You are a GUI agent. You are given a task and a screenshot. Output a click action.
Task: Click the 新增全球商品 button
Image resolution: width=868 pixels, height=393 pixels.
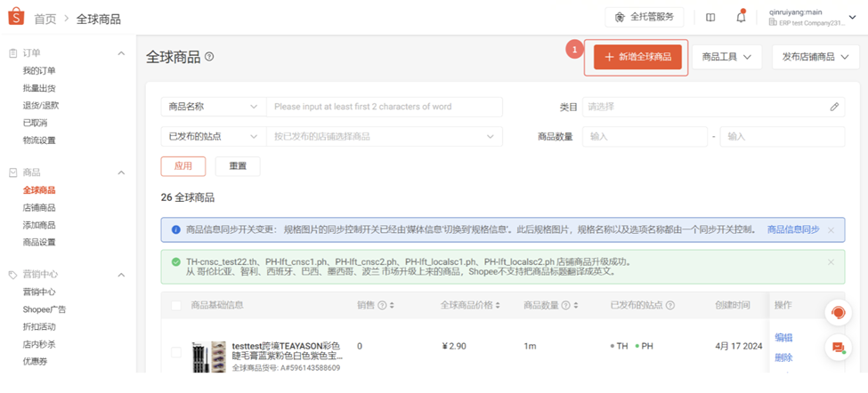tap(637, 57)
